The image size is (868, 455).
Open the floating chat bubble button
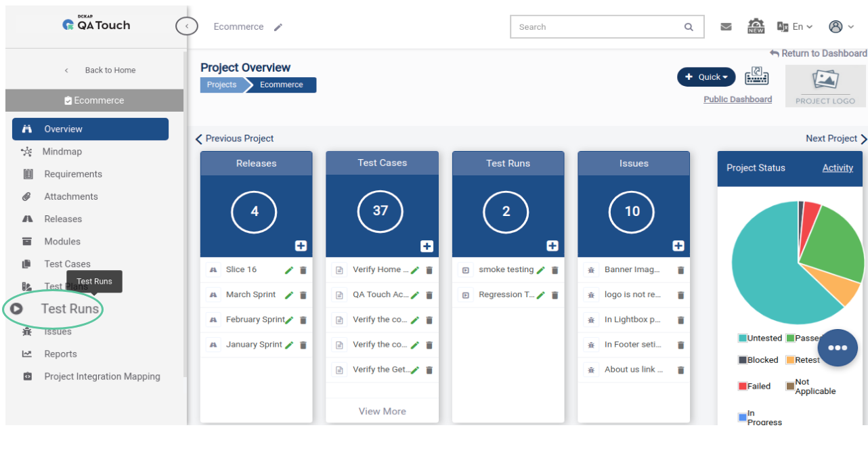838,347
